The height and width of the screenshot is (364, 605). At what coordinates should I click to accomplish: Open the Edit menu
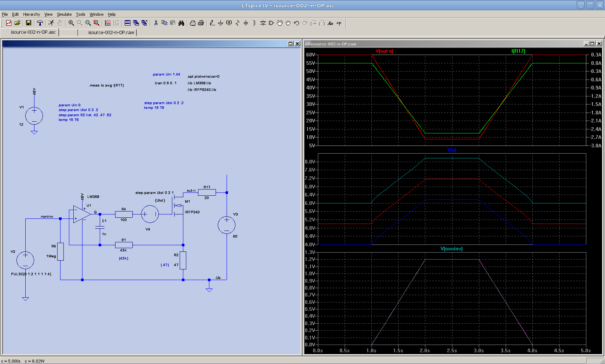[15, 14]
